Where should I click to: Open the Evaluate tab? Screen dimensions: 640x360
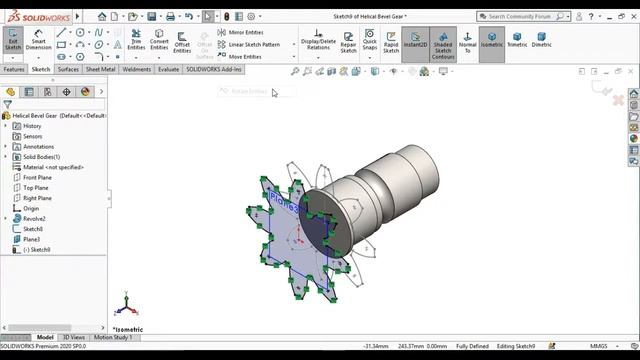(x=169, y=69)
